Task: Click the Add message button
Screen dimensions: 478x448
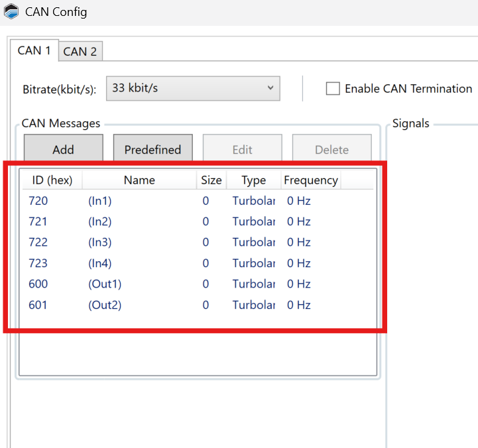Action: click(64, 149)
